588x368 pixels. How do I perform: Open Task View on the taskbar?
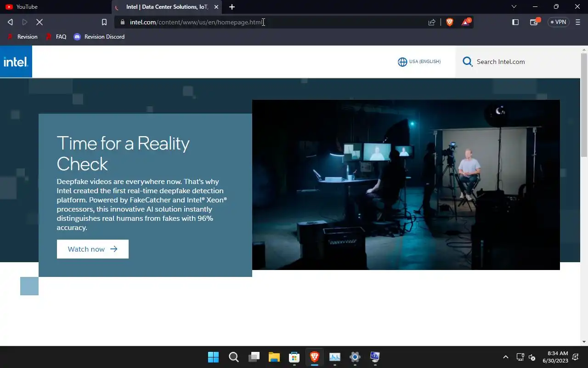[254, 357]
